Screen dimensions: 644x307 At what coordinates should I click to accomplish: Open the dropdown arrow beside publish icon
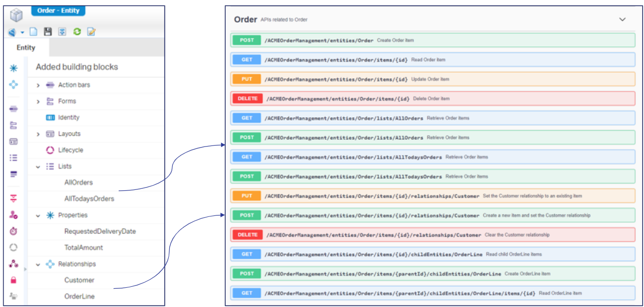click(x=22, y=32)
